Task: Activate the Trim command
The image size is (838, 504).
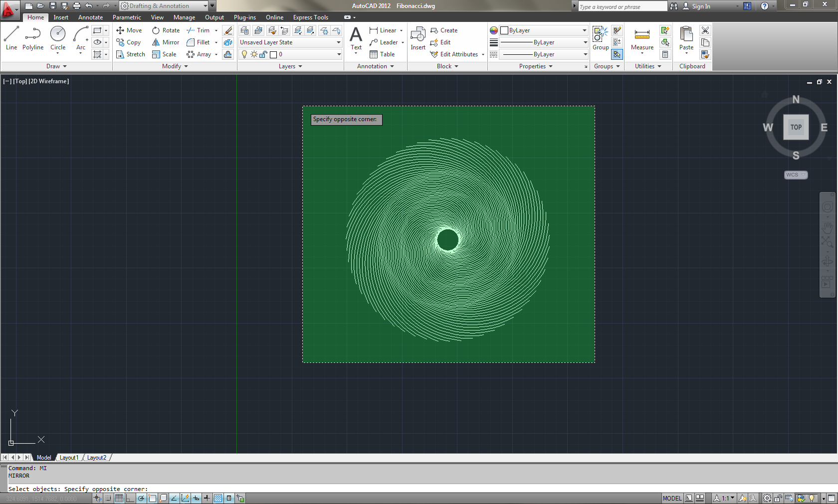Action: (198, 30)
